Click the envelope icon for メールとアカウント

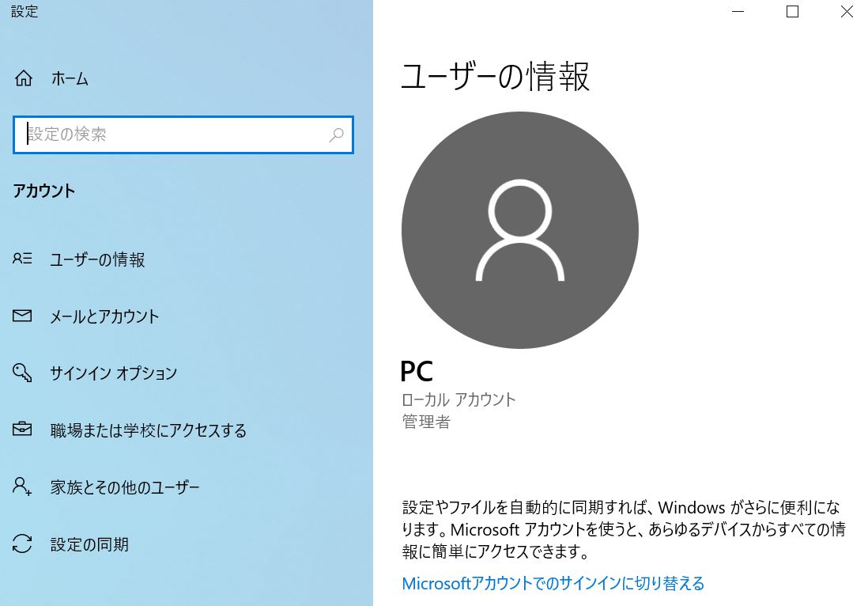point(22,316)
